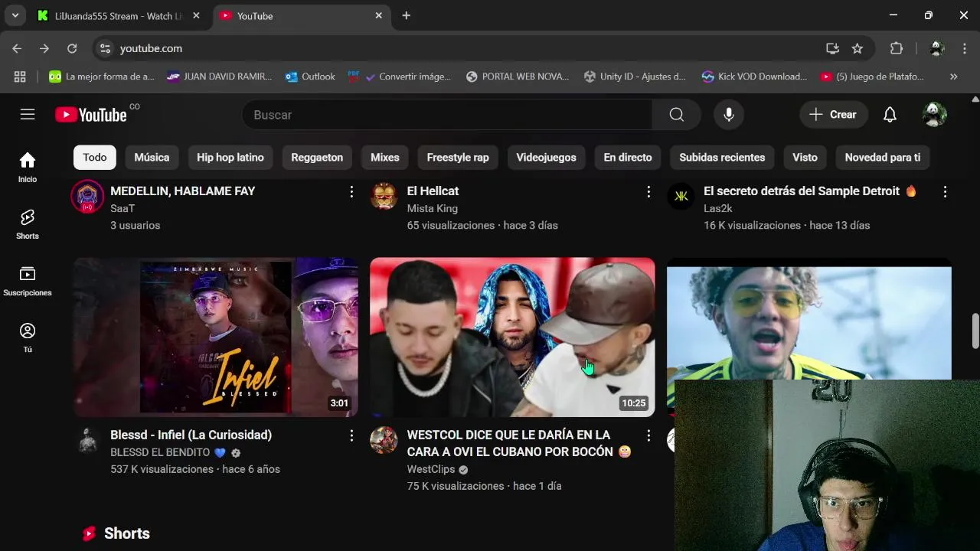View site information icon in address bar

106,48
